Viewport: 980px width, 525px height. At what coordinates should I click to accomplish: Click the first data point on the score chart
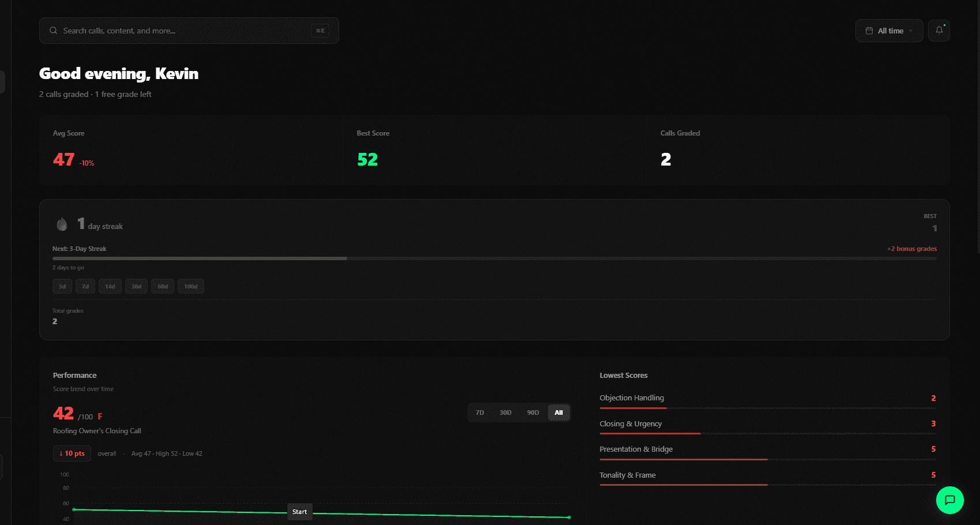pos(74,509)
